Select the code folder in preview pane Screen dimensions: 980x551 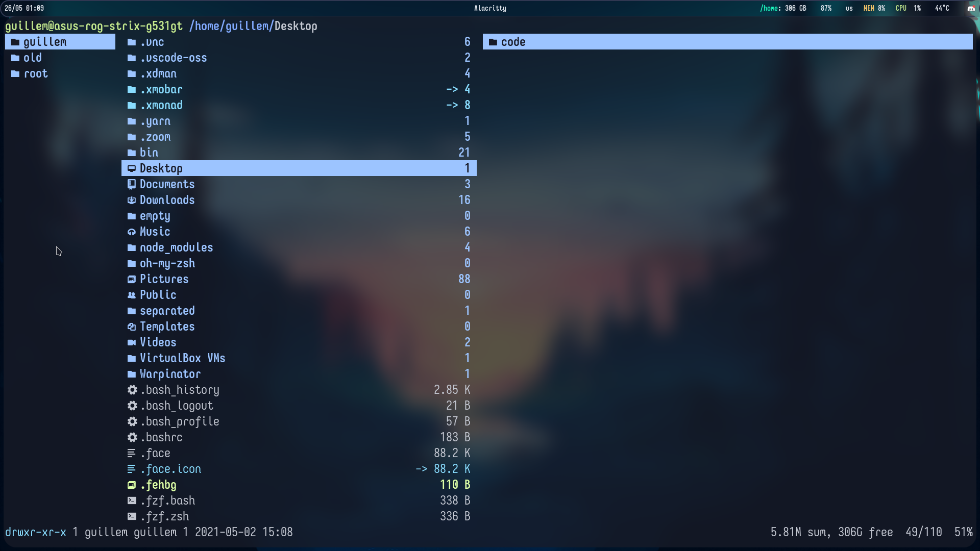coord(513,42)
